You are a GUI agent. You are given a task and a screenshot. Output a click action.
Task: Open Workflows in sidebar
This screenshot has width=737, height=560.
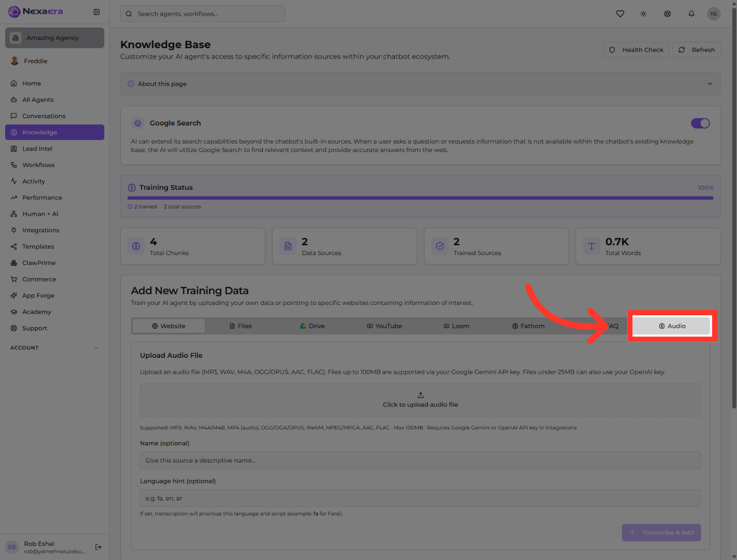tap(54, 165)
